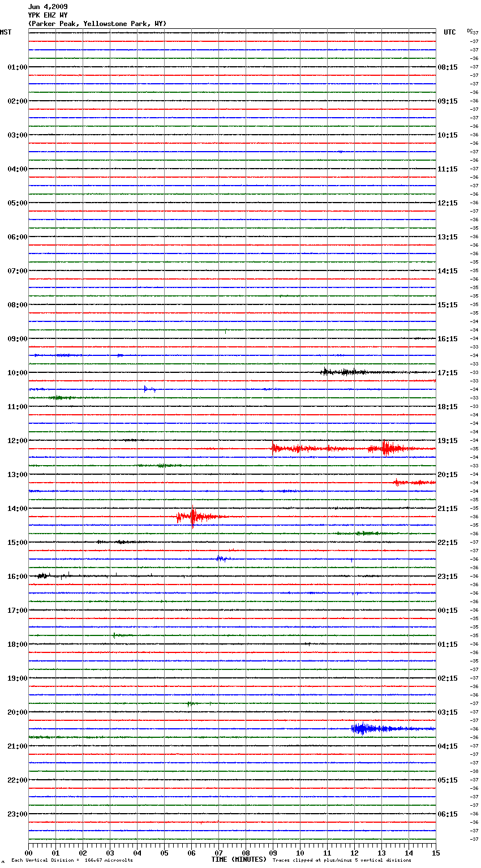This screenshot has width=481, height=868.
Task: Click the "10:00" MST time label
Action: [x=18, y=373]
